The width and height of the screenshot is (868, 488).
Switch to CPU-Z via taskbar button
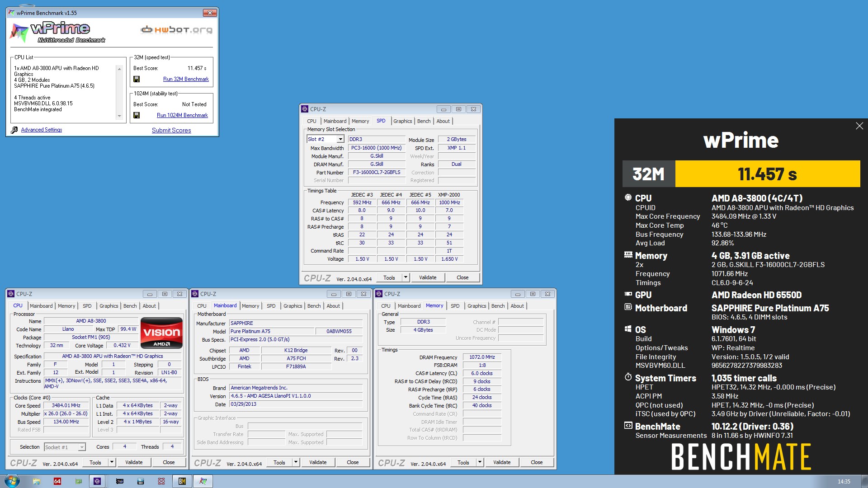click(97, 481)
